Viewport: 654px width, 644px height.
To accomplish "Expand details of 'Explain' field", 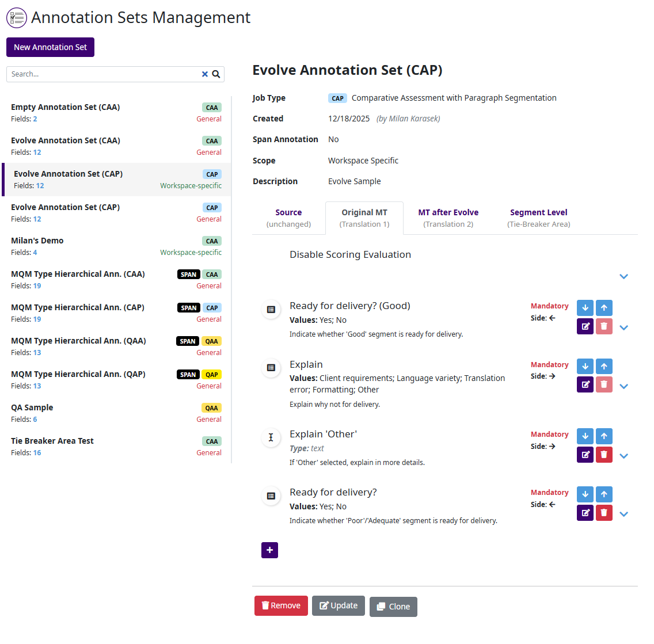I will (x=623, y=387).
